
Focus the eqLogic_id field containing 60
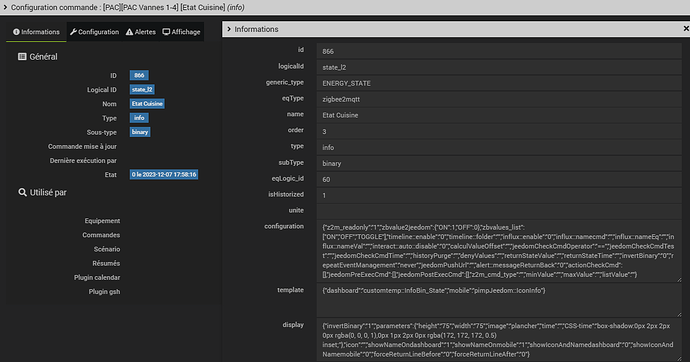(499, 179)
